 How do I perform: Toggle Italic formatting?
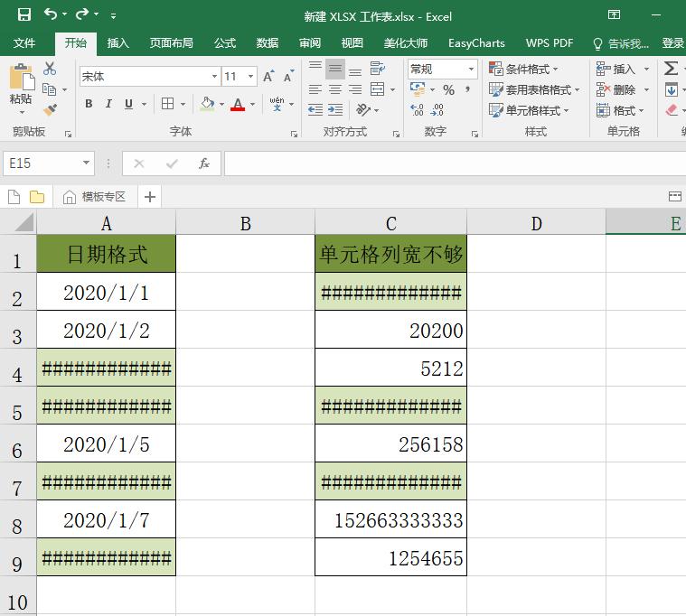click(108, 104)
